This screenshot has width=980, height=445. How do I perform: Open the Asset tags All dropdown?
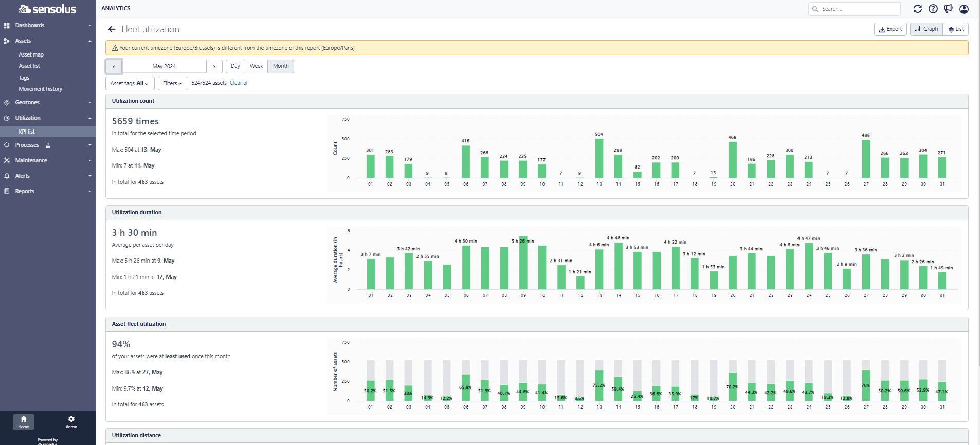pos(130,83)
